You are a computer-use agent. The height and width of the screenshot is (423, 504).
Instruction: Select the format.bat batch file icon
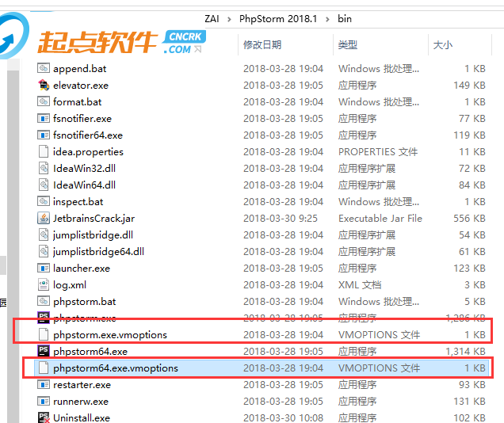click(x=44, y=101)
